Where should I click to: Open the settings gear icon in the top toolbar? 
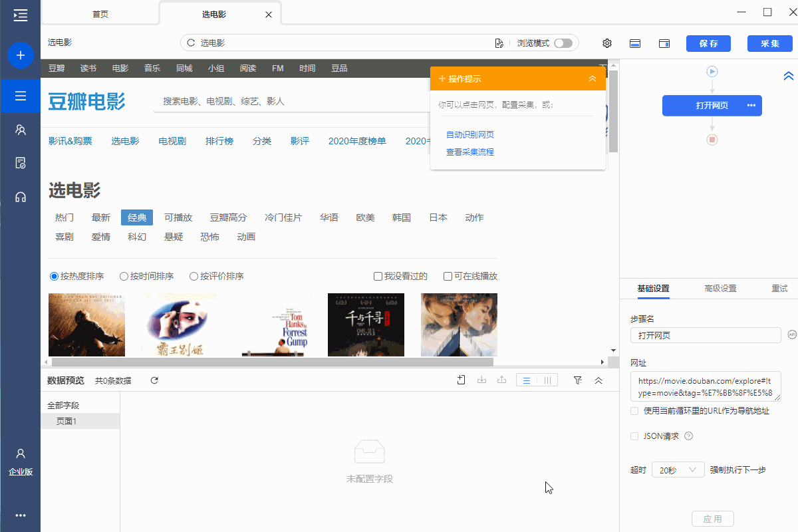click(607, 43)
